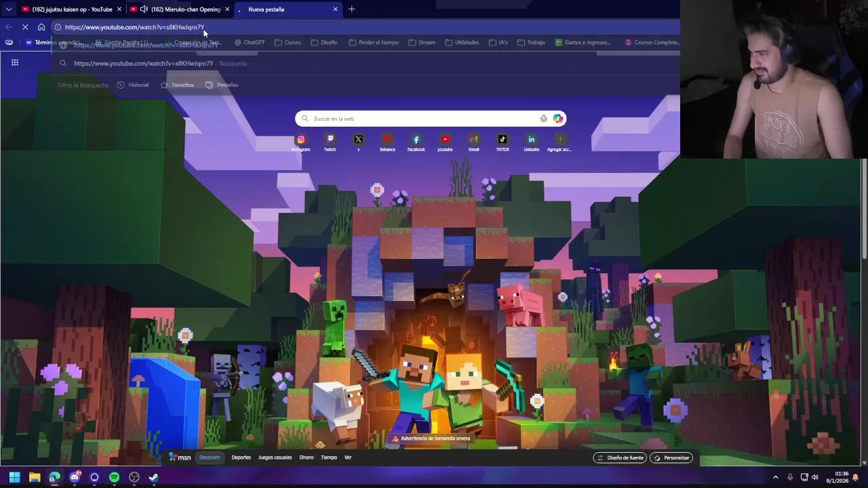Open Copilot from the search box
868x488 pixels.
click(x=557, y=119)
